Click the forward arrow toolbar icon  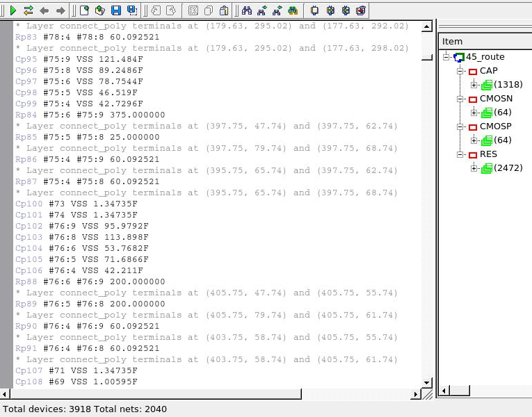61,10
